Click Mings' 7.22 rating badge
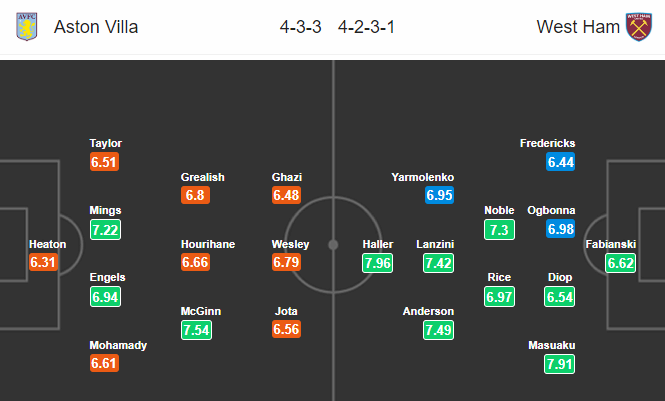Image resolution: width=665 pixels, height=401 pixels. (x=105, y=230)
